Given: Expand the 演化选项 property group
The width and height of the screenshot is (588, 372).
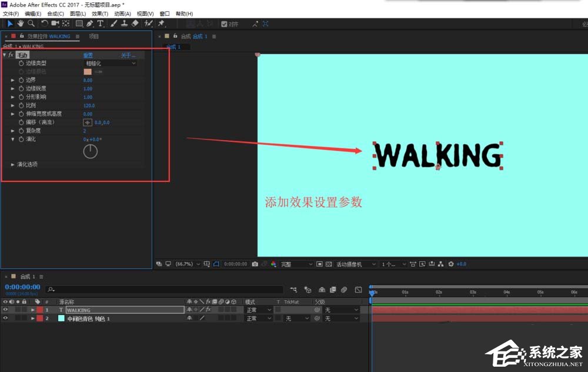Looking at the screenshot, I should coord(13,165).
